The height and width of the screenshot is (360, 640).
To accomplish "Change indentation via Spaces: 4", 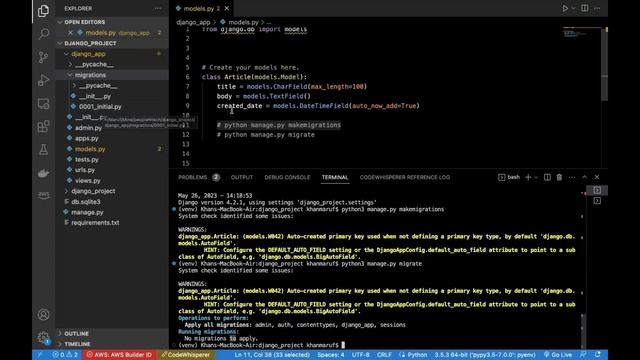I will coord(331,355).
